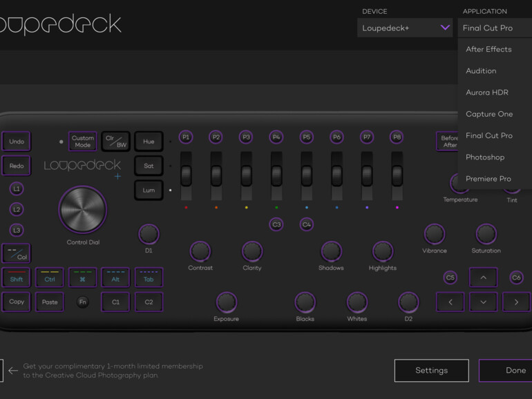Click the command key button
The width and height of the screenshot is (532, 399).
(83, 278)
